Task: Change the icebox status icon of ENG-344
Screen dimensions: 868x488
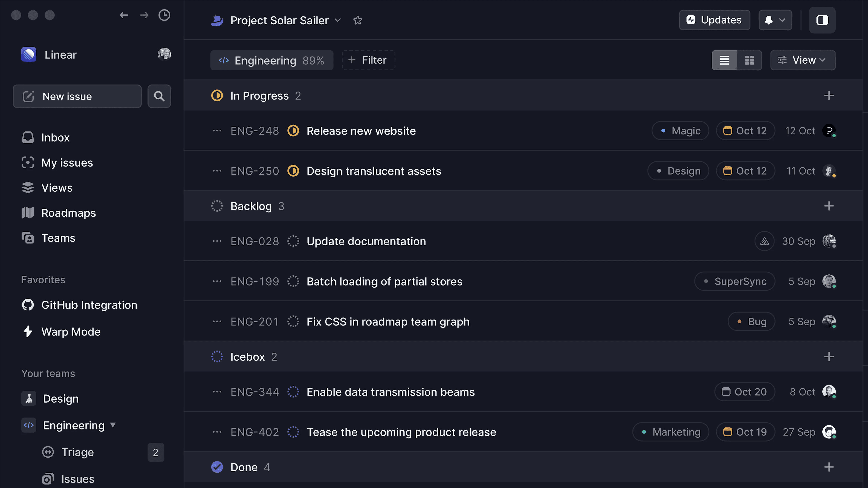Action: point(293,392)
